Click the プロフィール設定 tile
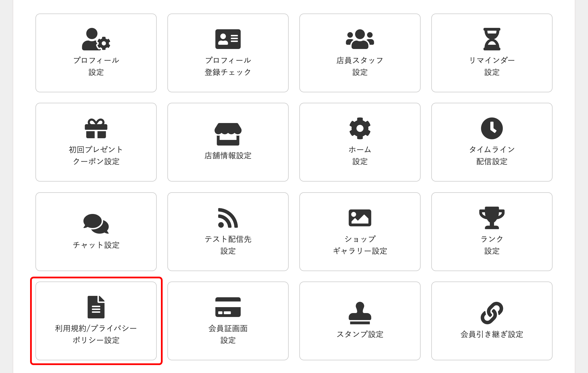 click(96, 53)
